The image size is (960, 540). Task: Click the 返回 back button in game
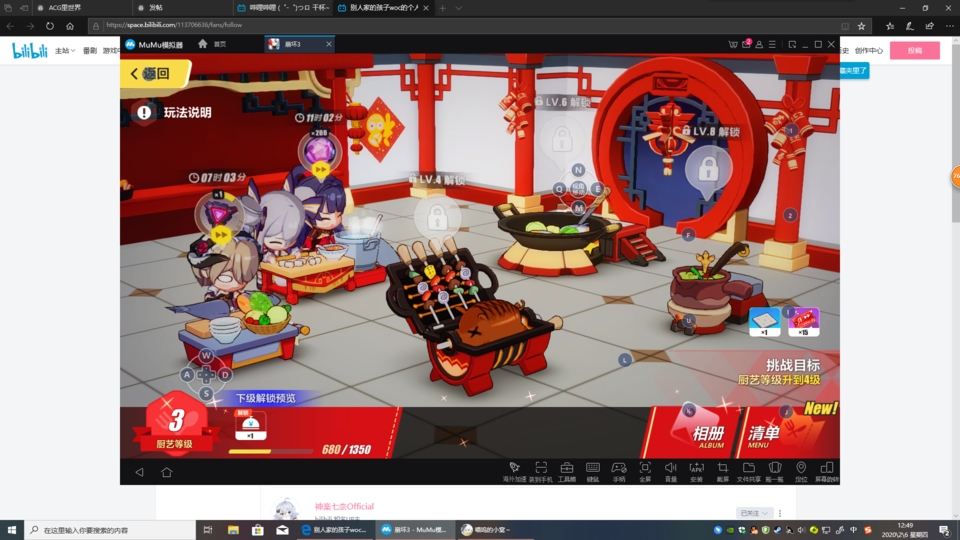[155, 74]
